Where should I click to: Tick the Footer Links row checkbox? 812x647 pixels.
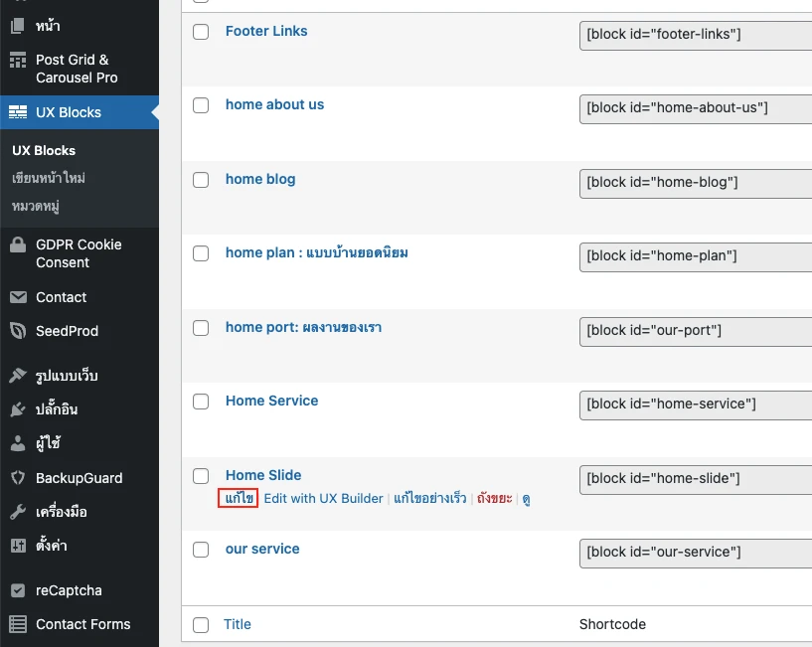click(x=201, y=32)
